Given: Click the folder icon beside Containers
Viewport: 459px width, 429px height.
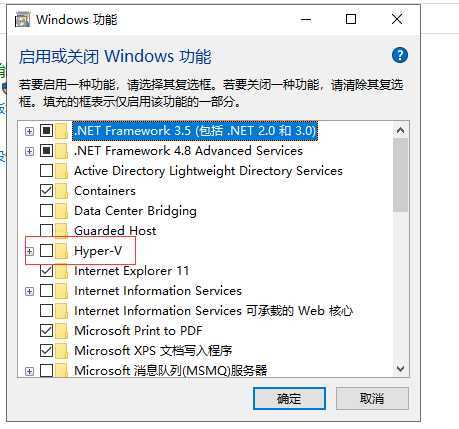Looking at the screenshot, I should [62, 191].
